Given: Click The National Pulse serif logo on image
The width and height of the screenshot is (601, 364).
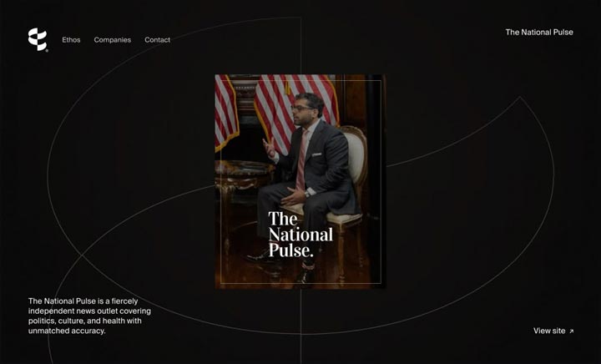Looking at the screenshot, I should (x=300, y=235).
